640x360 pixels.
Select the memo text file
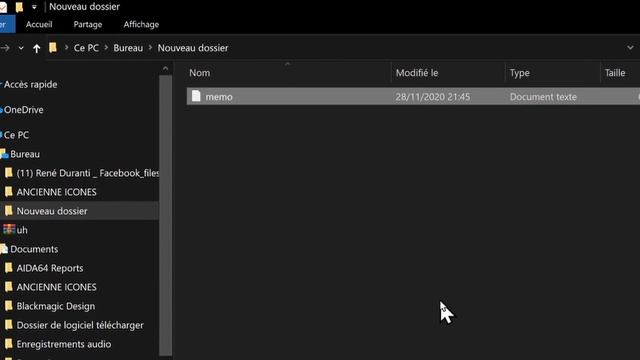click(413, 97)
